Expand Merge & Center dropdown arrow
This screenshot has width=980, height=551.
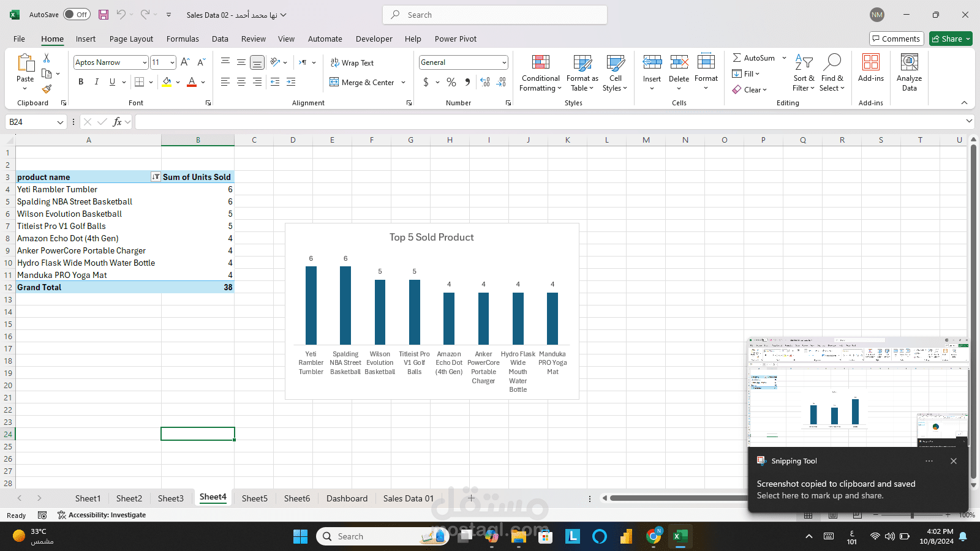click(x=403, y=83)
